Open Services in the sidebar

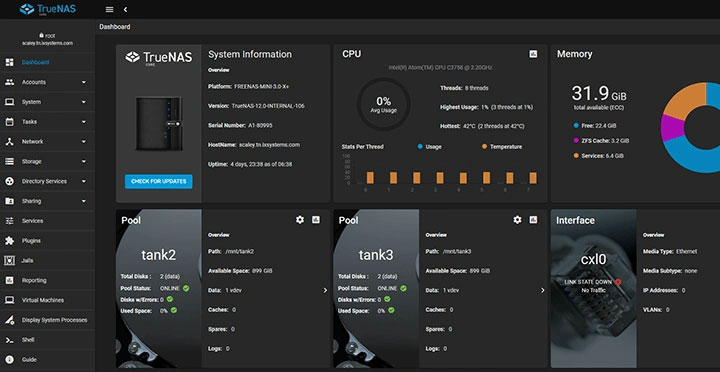point(47,221)
